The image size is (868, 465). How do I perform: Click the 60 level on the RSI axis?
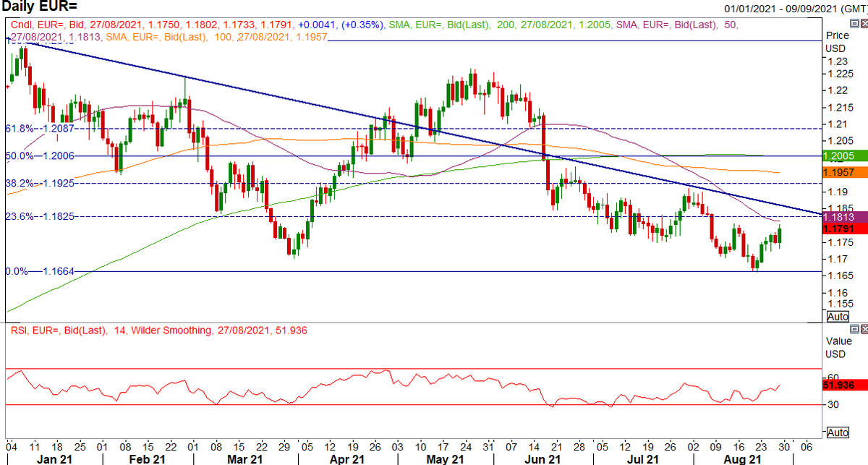pyautogui.click(x=835, y=377)
